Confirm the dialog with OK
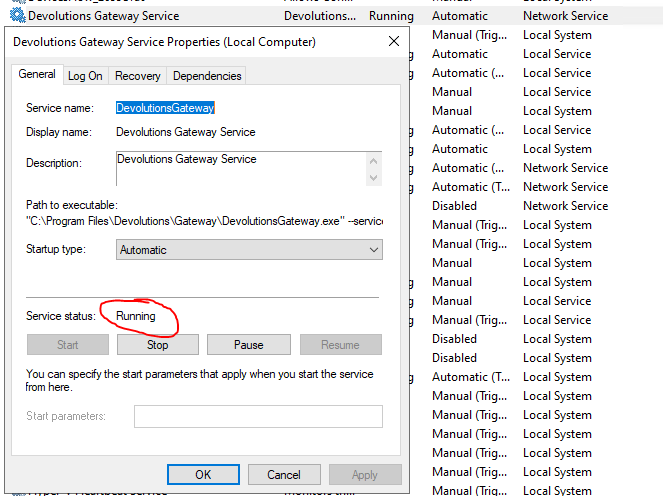 [203, 474]
